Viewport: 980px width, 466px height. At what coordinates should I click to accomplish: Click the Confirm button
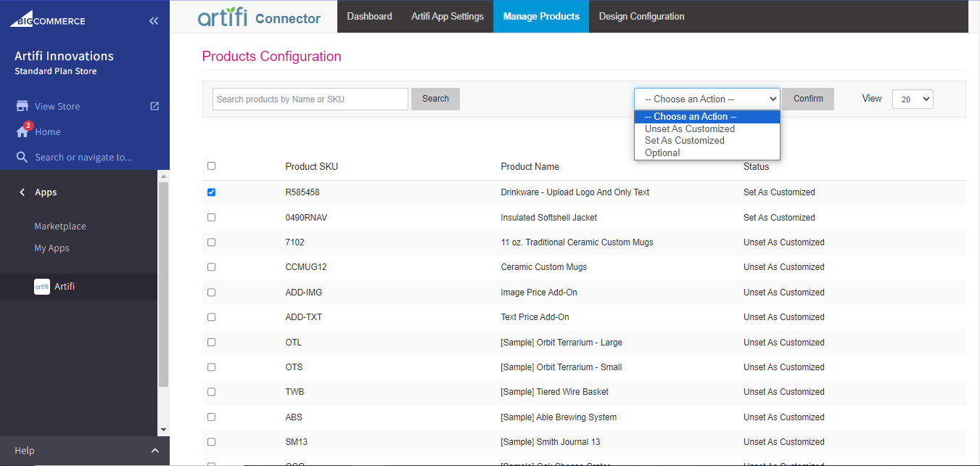pos(808,99)
